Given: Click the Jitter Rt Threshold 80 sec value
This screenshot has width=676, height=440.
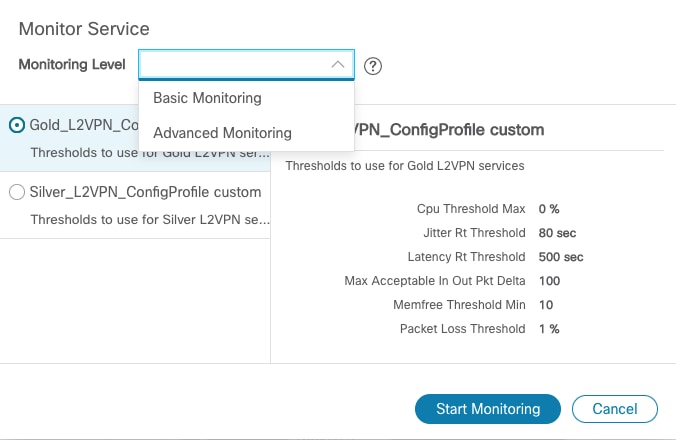Looking at the screenshot, I should 558,233.
